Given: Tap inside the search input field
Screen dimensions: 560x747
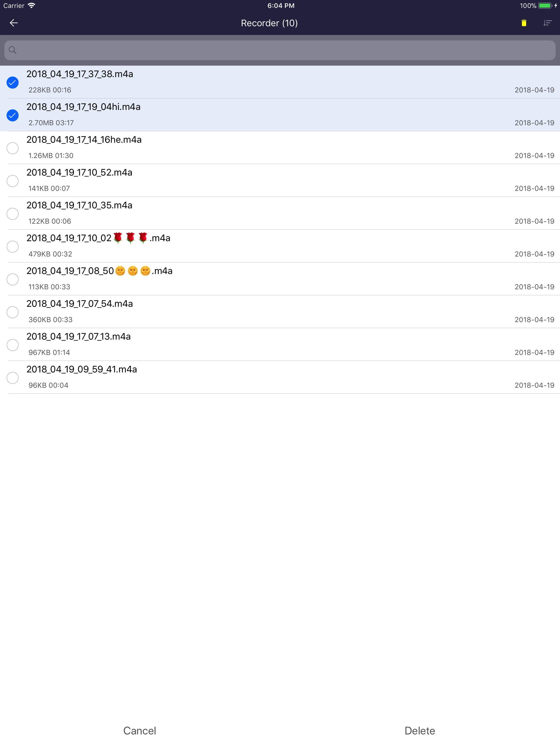Looking at the screenshot, I should point(270,50).
